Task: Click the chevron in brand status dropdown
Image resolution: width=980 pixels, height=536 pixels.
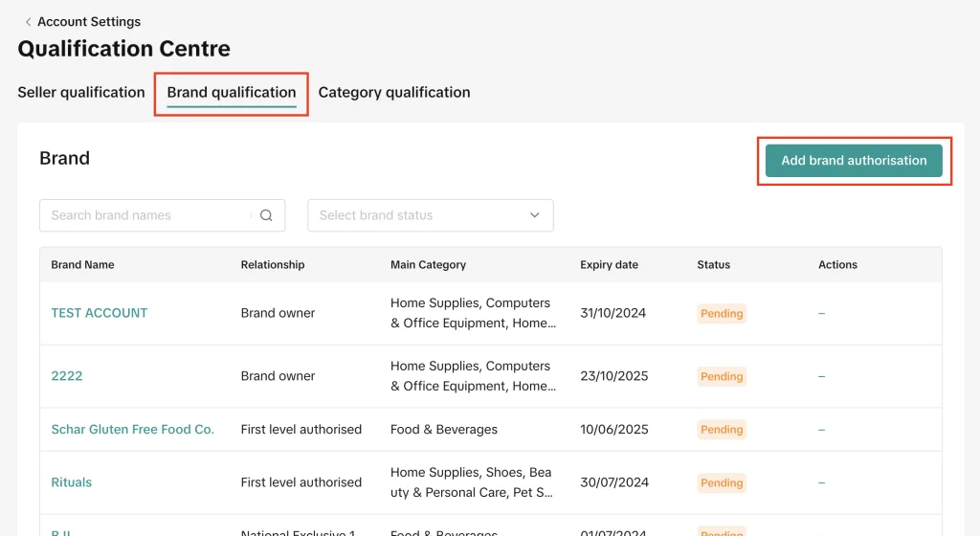Action: [535, 215]
